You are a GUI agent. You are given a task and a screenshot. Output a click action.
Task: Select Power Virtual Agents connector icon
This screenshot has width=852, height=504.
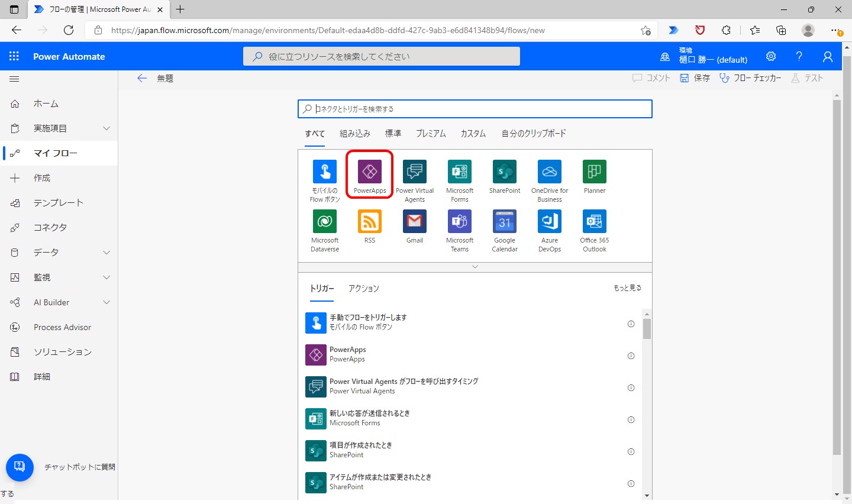click(x=415, y=172)
